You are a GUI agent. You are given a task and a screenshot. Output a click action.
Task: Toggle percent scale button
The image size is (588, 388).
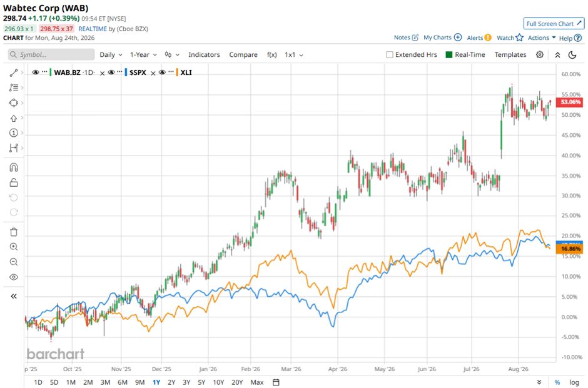tap(557, 382)
